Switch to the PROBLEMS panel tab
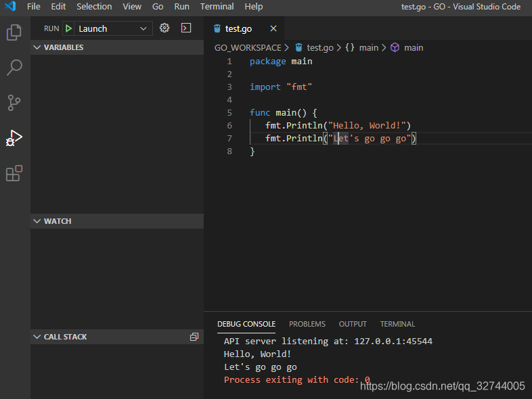 (307, 324)
